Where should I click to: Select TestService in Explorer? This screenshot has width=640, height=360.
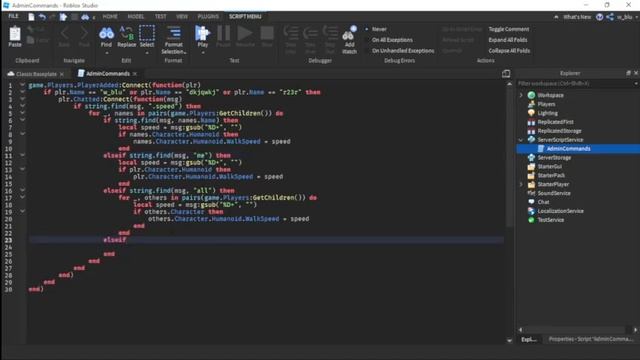pyautogui.click(x=551, y=220)
